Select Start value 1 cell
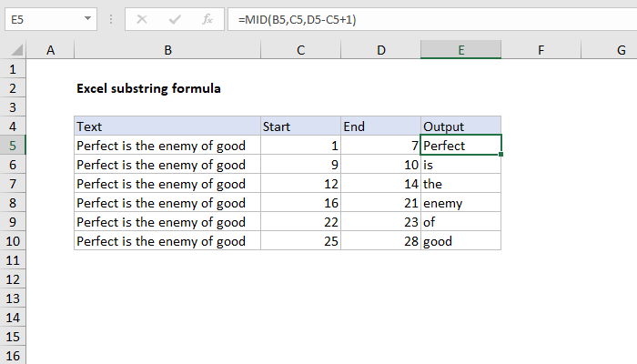 [300, 146]
